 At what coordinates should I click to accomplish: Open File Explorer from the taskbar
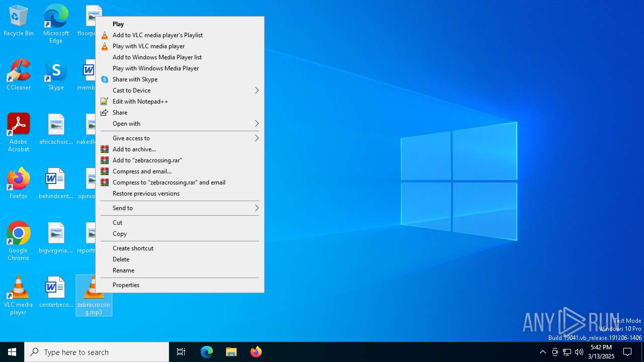click(231, 352)
